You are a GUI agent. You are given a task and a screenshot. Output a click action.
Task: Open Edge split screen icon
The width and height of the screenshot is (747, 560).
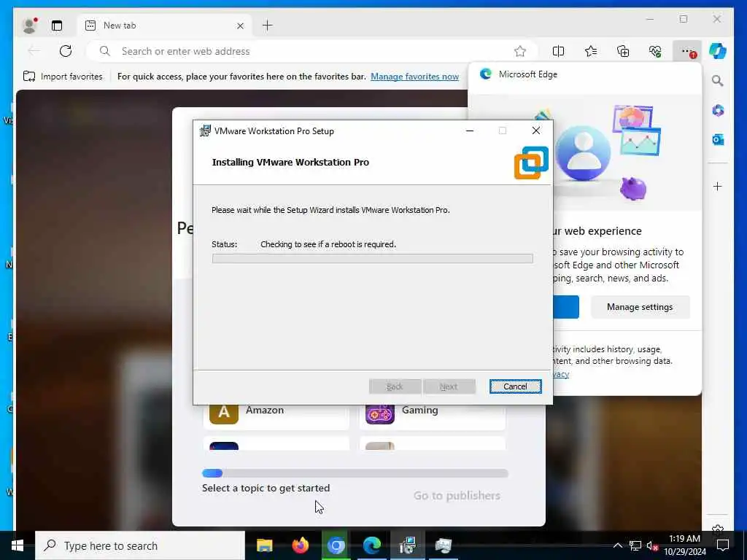[558, 51]
